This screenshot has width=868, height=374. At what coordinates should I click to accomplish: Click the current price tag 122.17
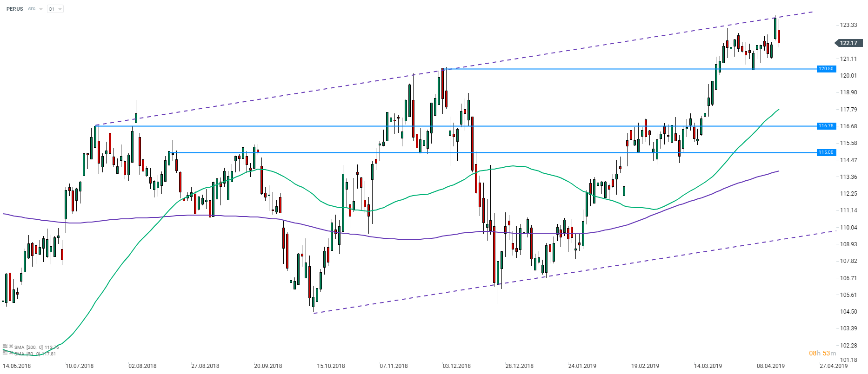[848, 43]
